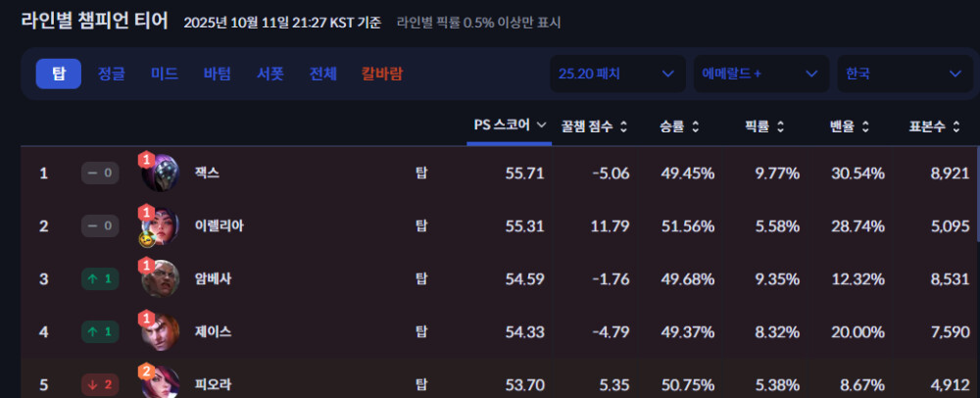Click the Jayce champion portrait icon

coord(160,332)
